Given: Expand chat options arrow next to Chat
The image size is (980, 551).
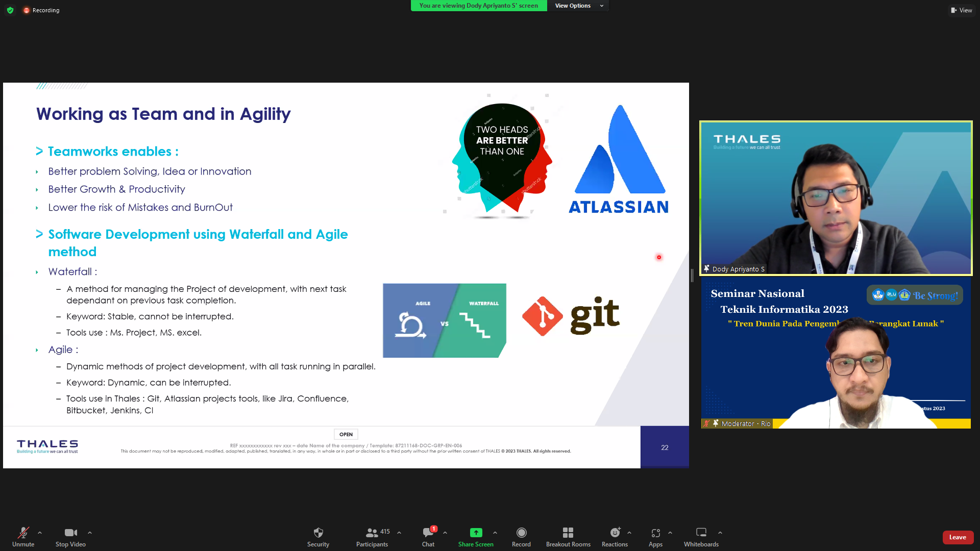Looking at the screenshot, I should (x=445, y=533).
